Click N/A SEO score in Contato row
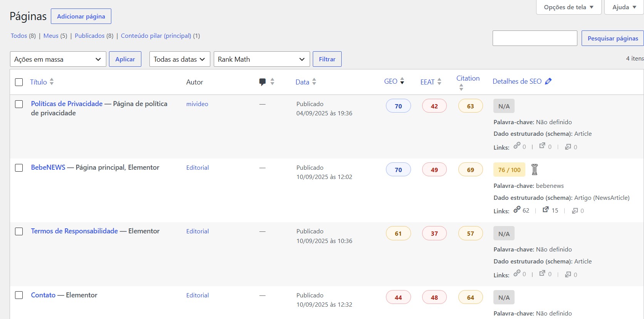The height and width of the screenshot is (319, 644). [x=504, y=297]
